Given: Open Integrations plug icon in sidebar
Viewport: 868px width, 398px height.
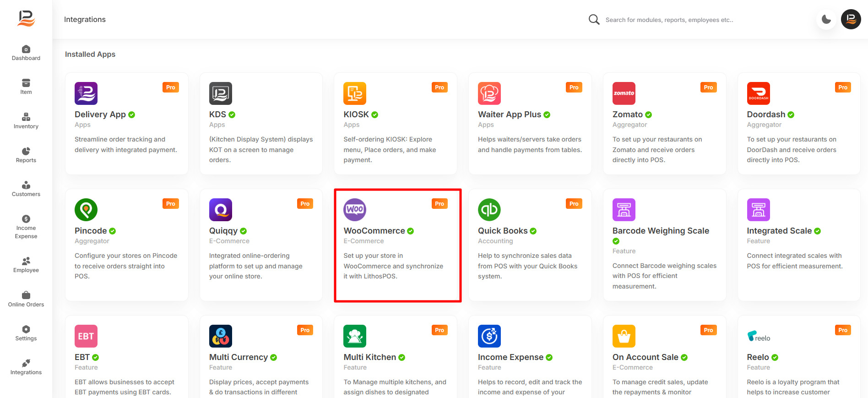Looking at the screenshot, I should (x=26, y=363).
